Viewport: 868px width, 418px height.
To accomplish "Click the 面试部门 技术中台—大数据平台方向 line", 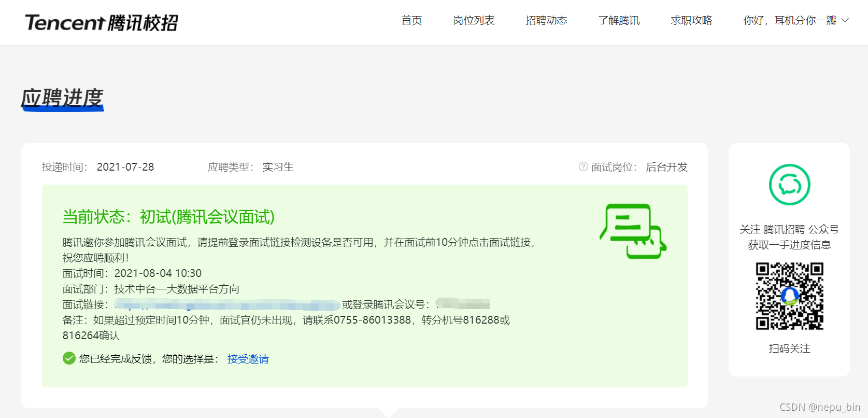I will [151, 289].
